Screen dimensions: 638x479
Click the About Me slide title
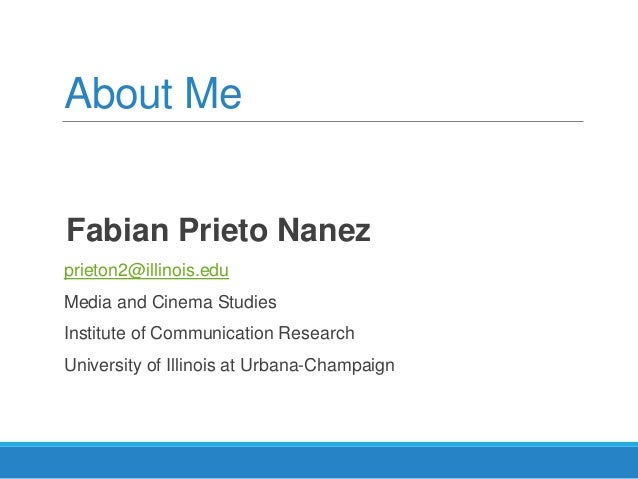153,94
